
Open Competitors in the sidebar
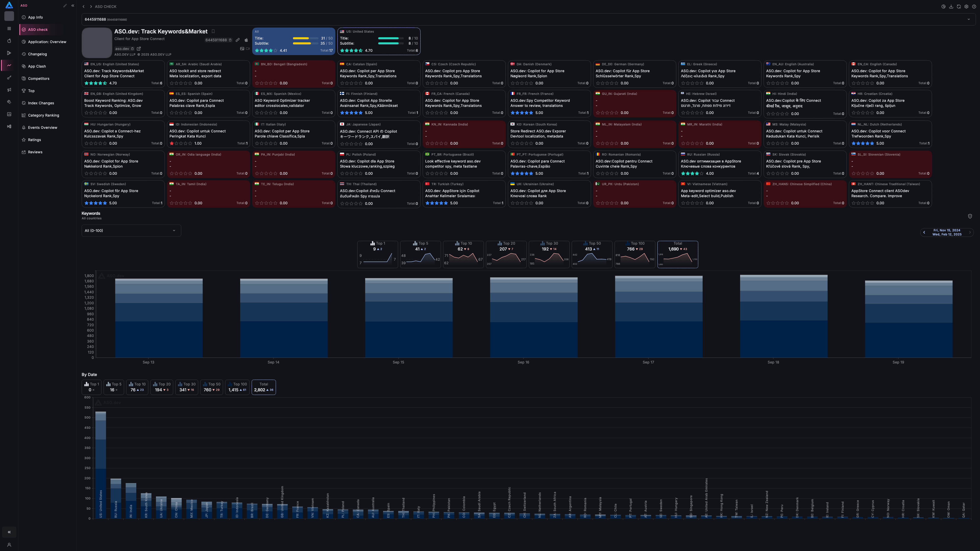click(x=47, y=79)
